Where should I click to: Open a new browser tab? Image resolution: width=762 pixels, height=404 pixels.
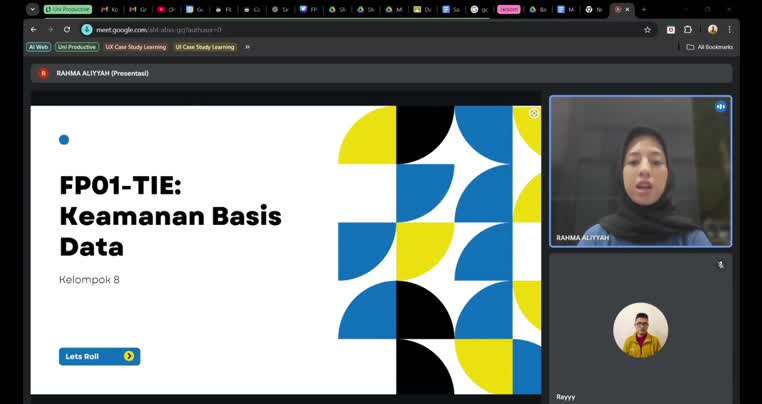click(x=643, y=9)
